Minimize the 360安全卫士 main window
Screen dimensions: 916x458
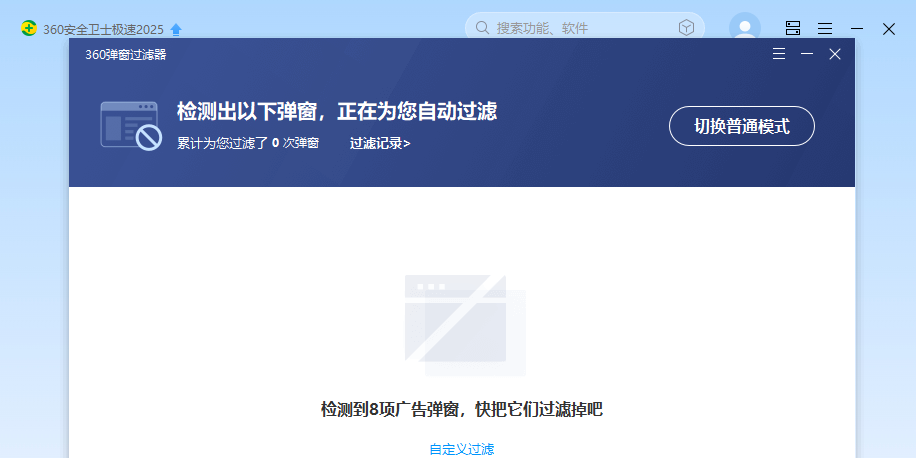tap(857, 28)
